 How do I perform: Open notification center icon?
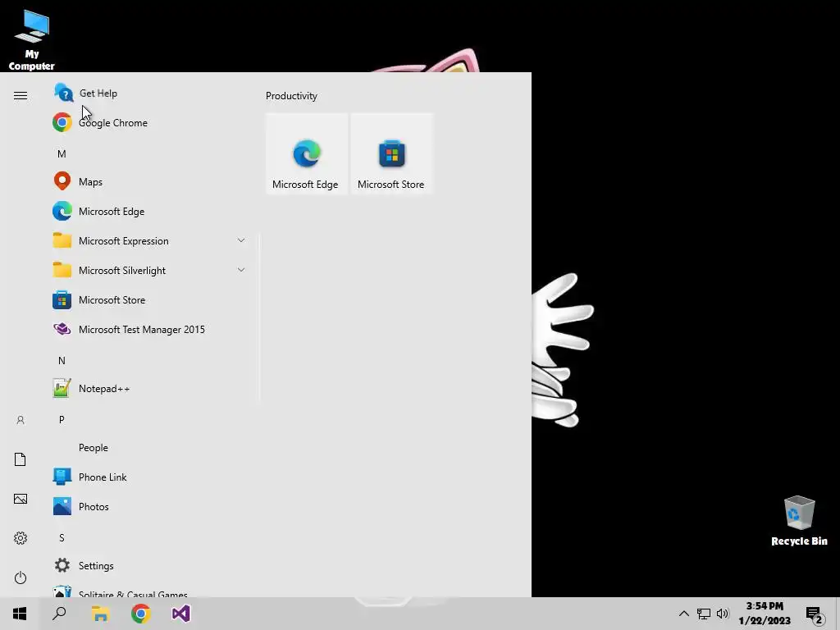pyautogui.click(x=815, y=614)
